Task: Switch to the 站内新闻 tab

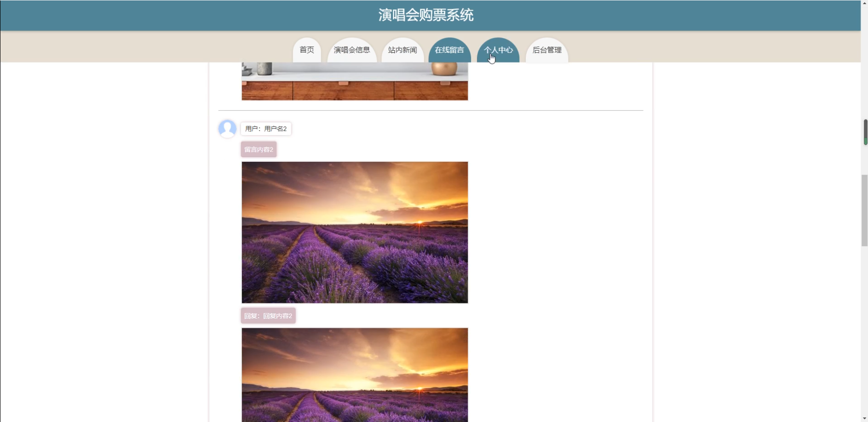Action: pos(402,50)
